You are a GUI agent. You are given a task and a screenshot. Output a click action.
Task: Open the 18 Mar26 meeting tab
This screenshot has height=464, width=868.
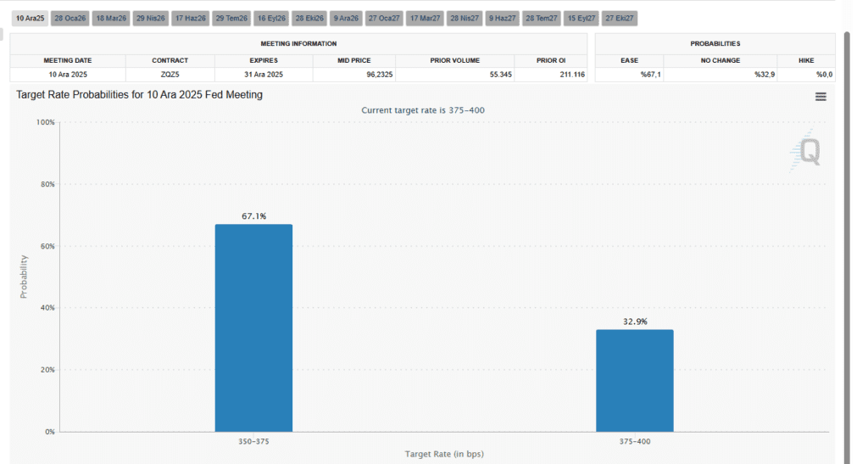pyautogui.click(x=110, y=18)
